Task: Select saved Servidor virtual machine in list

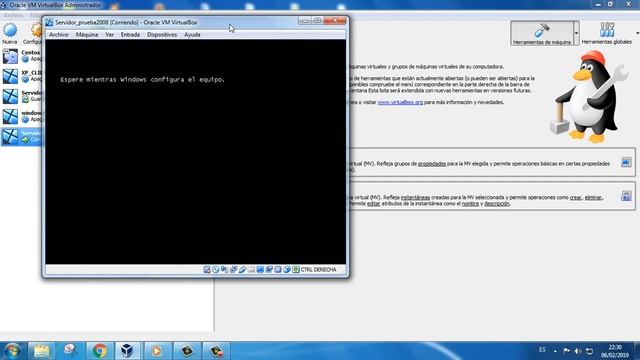Action: tap(21, 96)
